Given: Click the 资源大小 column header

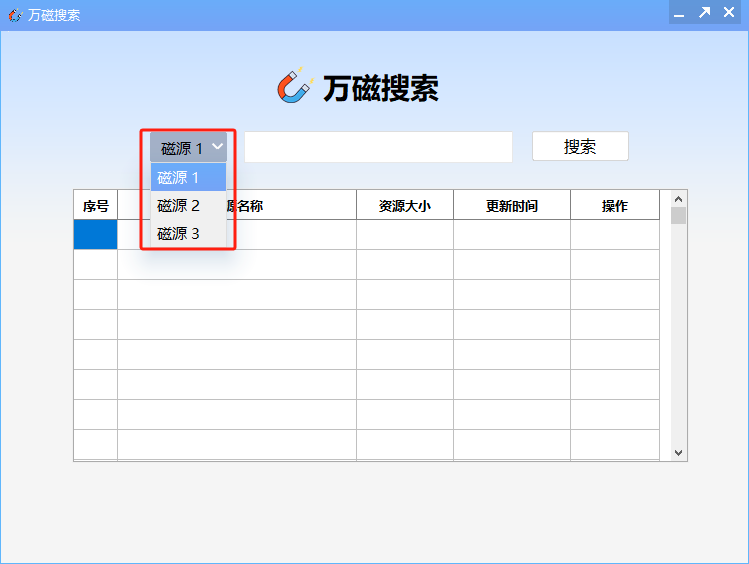Looking at the screenshot, I should 405,205.
